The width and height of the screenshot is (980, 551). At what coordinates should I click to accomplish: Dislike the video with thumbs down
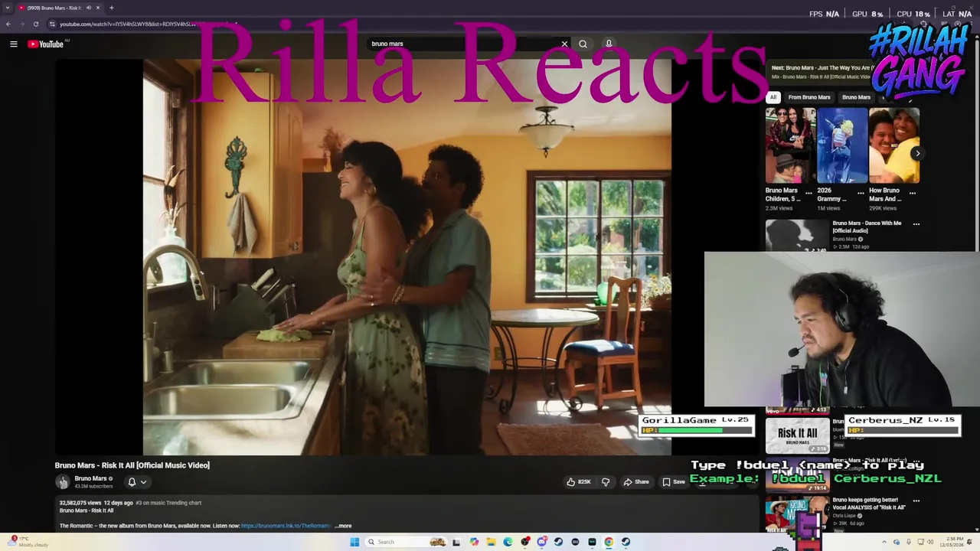[x=606, y=481]
